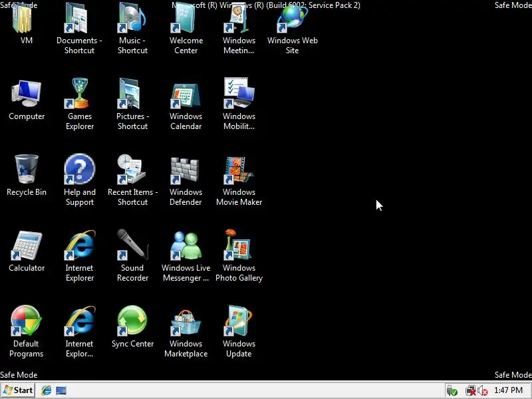This screenshot has height=399, width=532.
Task: Click the muted volume tray icon
Action: (483, 391)
